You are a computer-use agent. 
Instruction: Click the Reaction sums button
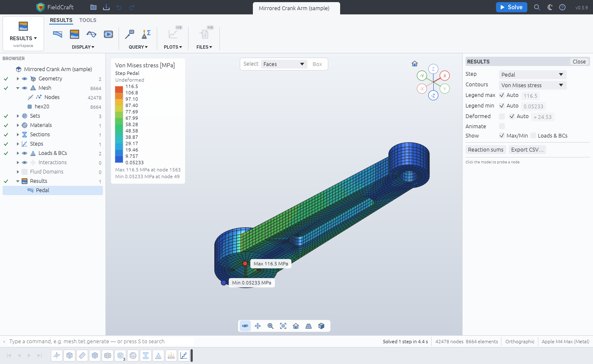coord(486,150)
